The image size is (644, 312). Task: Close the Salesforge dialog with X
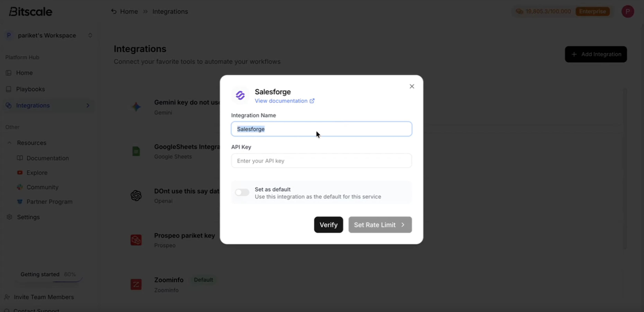(412, 86)
